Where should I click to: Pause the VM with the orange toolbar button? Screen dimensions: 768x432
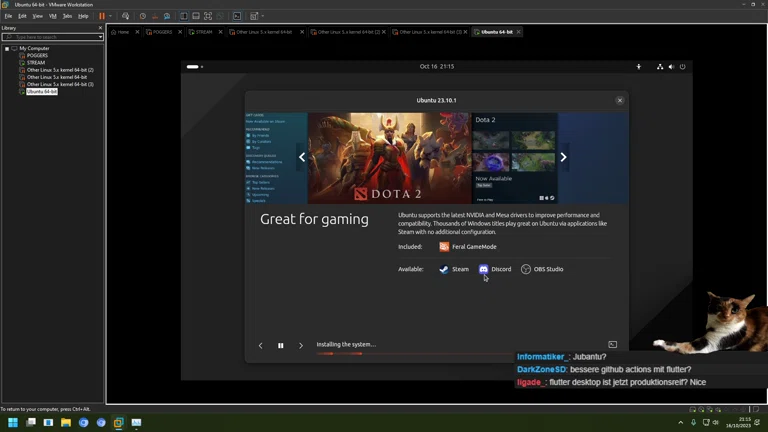pyautogui.click(x=102, y=16)
